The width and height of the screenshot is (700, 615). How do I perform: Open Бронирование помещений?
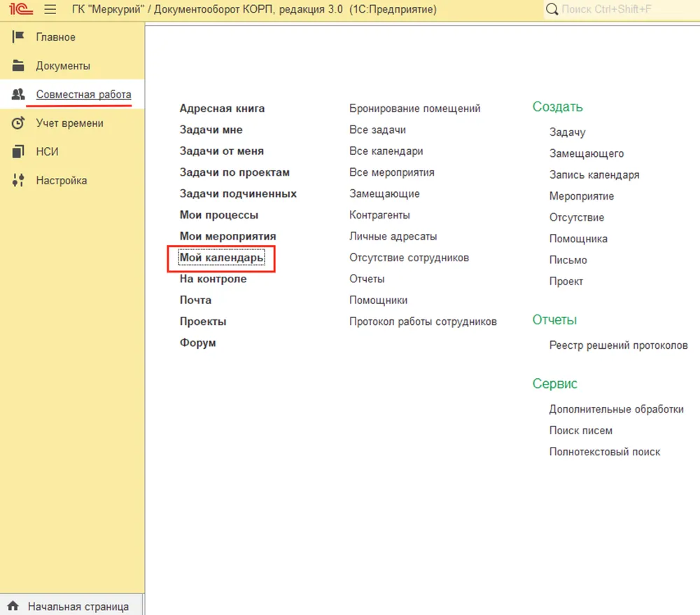[414, 109]
